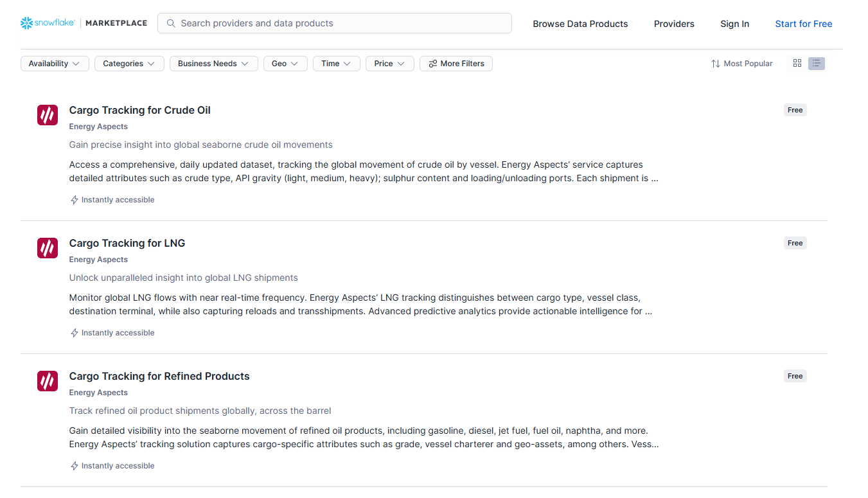Click the Energy Aspects provider logo for Crude Oil
The width and height of the screenshot is (868, 498).
point(47,115)
